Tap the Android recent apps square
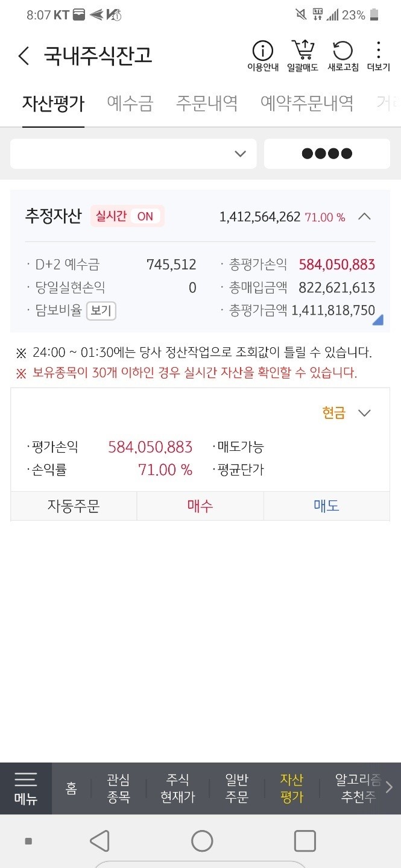The image size is (401, 868). [x=305, y=841]
